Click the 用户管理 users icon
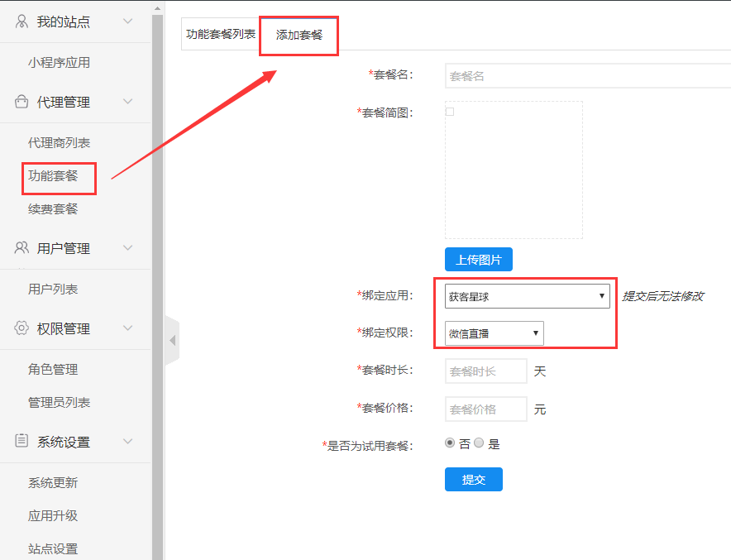 tap(21, 248)
